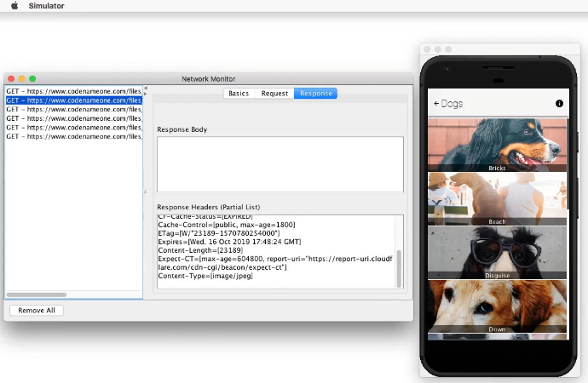Click the Cache-Control header line
Viewport: 588px width, 383px height.
click(x=227, y=225)
